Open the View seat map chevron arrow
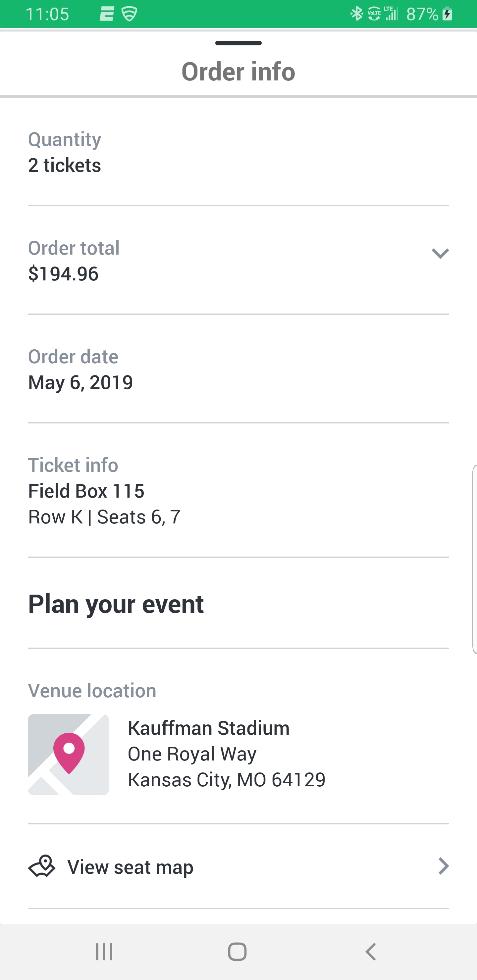This screenshot has height=980, width=477. [x=443, y=866]
